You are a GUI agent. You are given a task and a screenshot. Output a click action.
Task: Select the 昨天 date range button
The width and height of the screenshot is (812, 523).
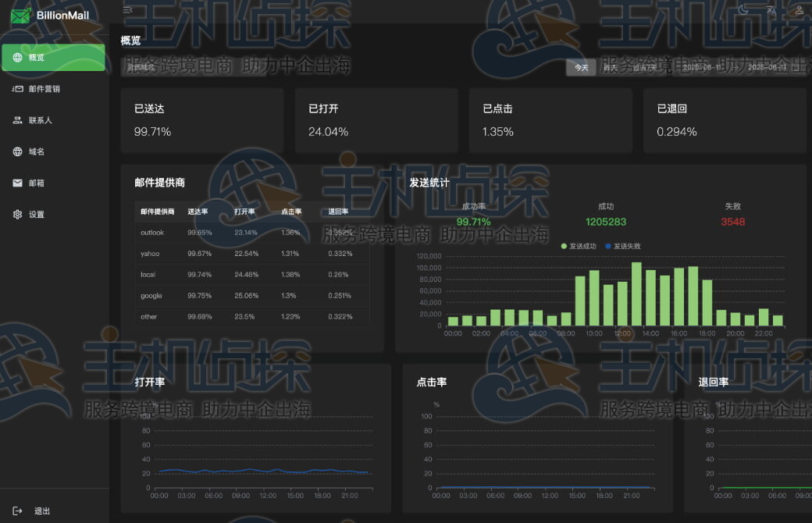(611, 67)
